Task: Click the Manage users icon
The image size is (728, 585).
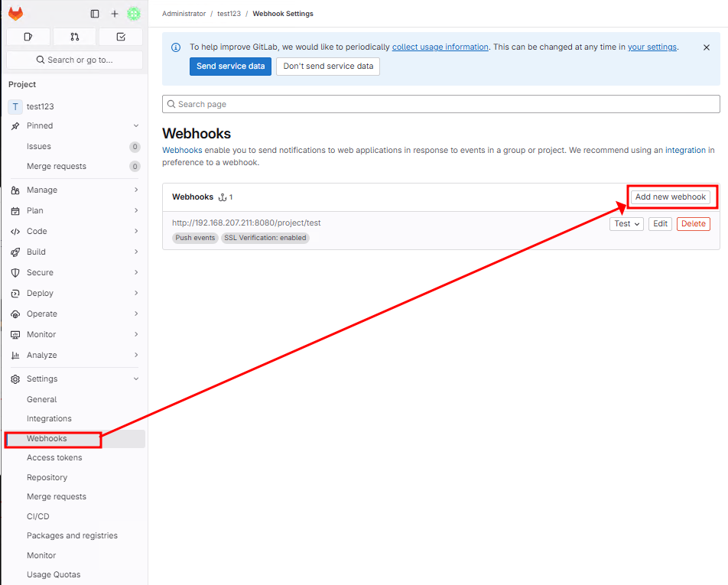Action: [x=15, y=190]
